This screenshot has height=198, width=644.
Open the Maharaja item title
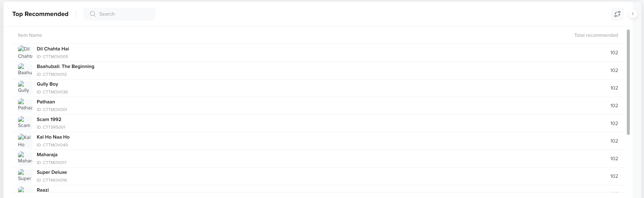click(x=47, y=155)
